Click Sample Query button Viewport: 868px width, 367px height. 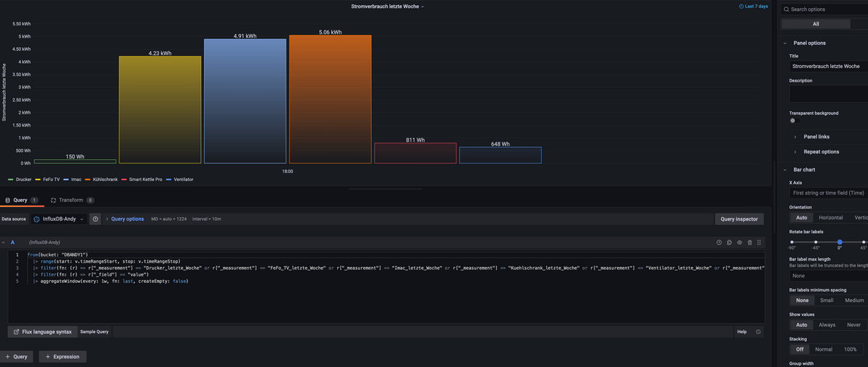point(94,332)
